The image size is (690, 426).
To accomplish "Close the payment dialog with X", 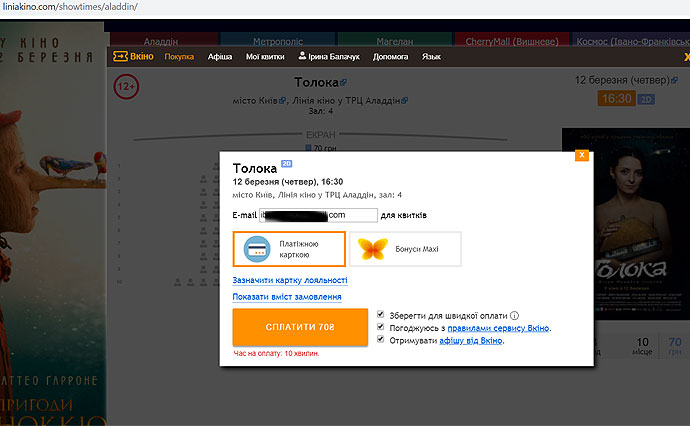I will 581,155.
